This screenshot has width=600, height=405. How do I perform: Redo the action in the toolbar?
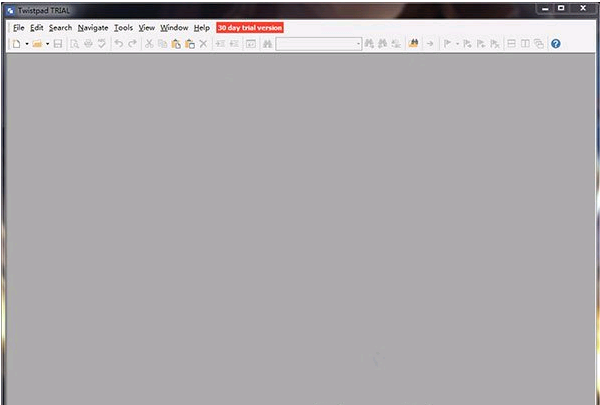point(132,44)
